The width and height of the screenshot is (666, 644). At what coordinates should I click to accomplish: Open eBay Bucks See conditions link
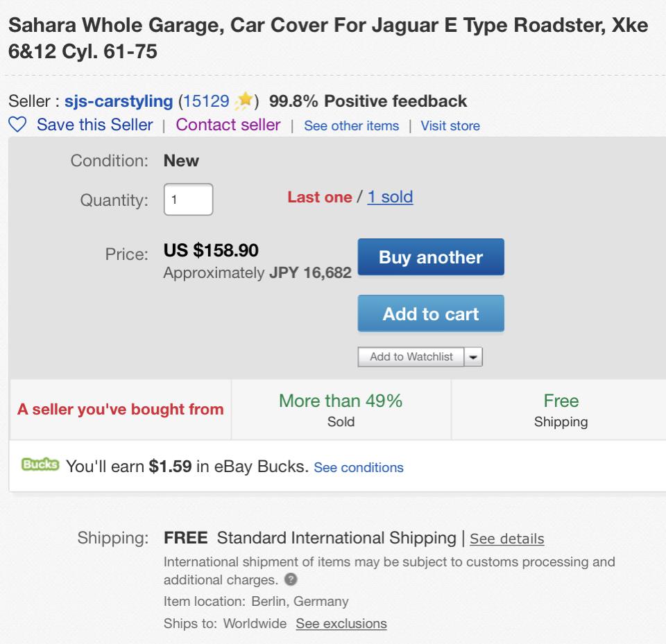tap(359, 467)
